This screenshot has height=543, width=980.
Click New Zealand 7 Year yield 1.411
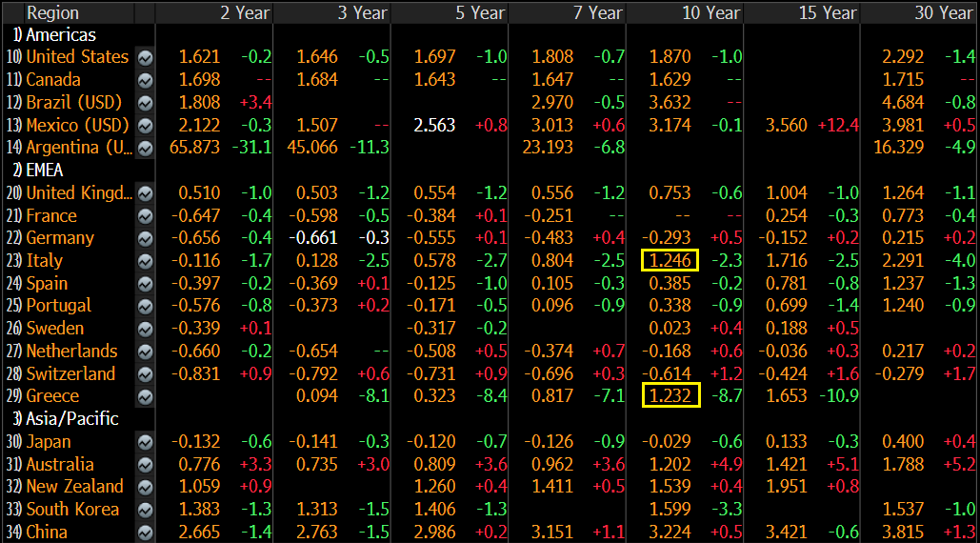551,487
